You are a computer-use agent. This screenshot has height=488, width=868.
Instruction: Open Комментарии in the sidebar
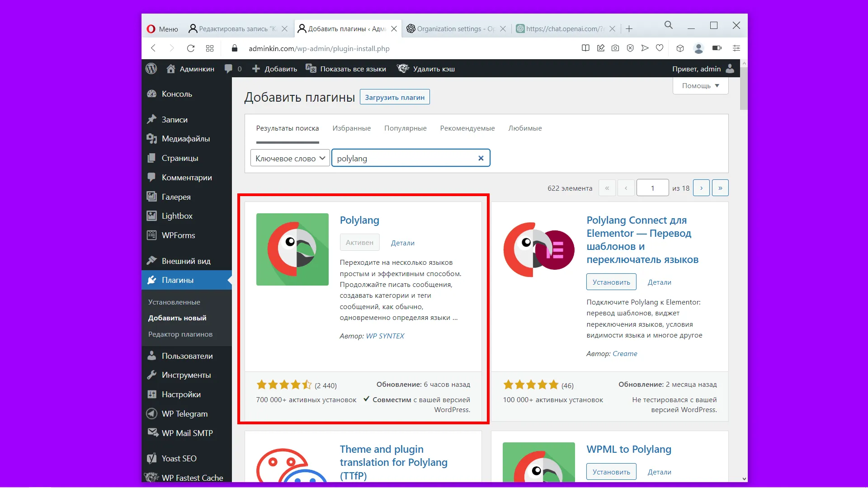coord(187,178)
